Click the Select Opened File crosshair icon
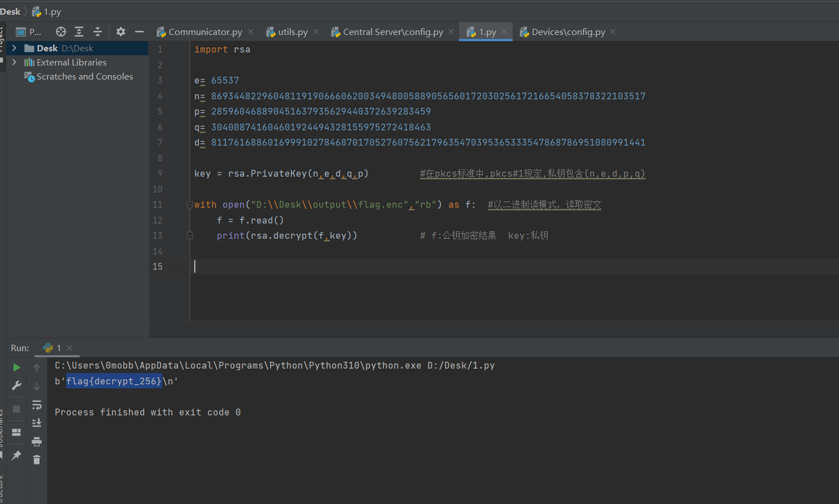Screen dimensions: 839x504 (61, 32)
